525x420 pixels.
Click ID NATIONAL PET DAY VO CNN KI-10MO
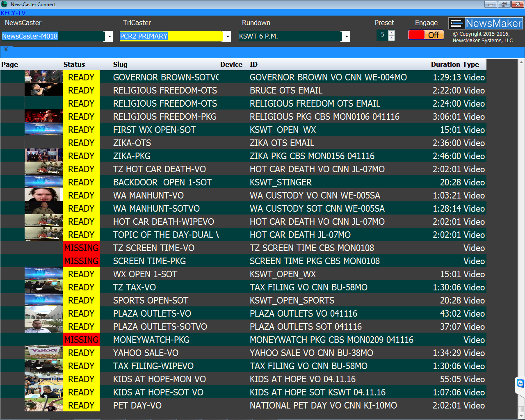tap(323, 405)
